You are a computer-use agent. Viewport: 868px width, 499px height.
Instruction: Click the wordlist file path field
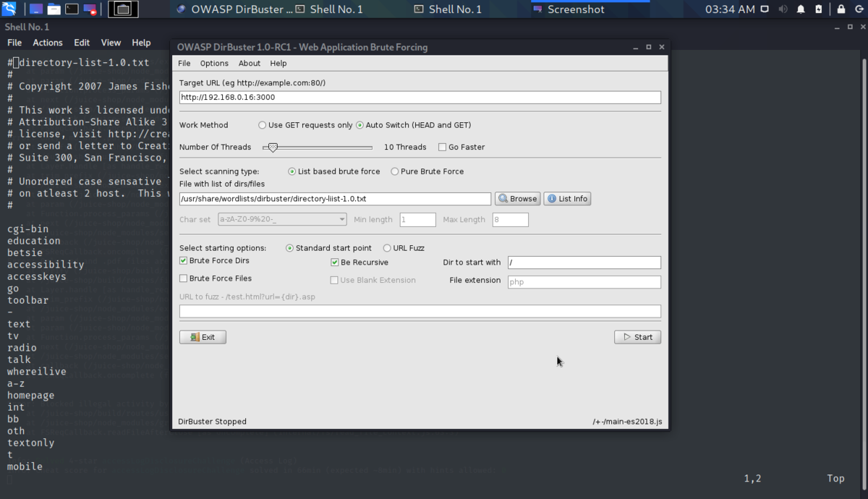336,199
